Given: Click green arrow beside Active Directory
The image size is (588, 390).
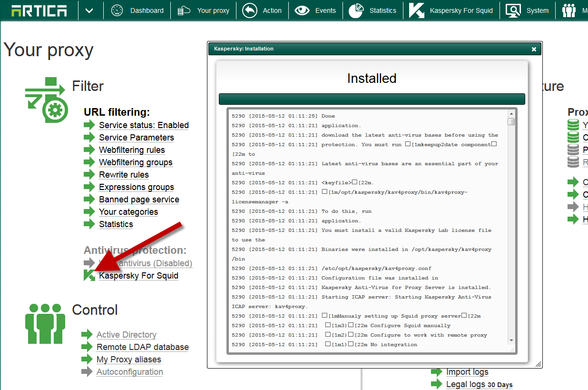Looking at the screenshot, I should coord(87,334).
